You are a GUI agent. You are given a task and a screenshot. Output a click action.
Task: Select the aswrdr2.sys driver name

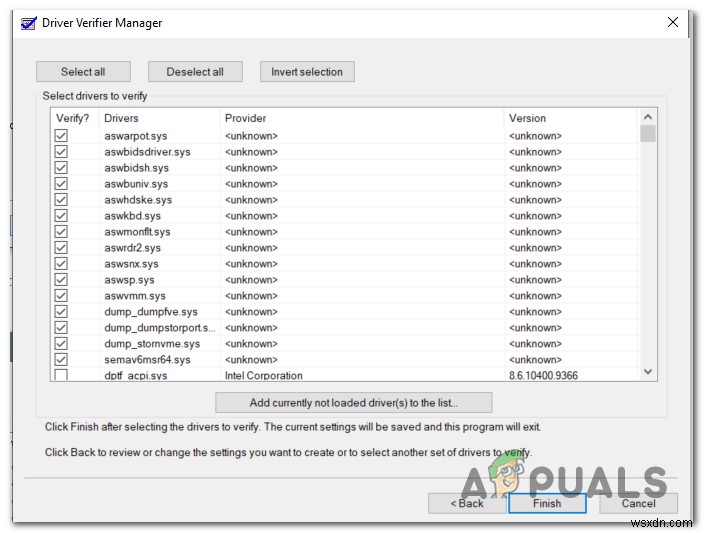point(132,248)
